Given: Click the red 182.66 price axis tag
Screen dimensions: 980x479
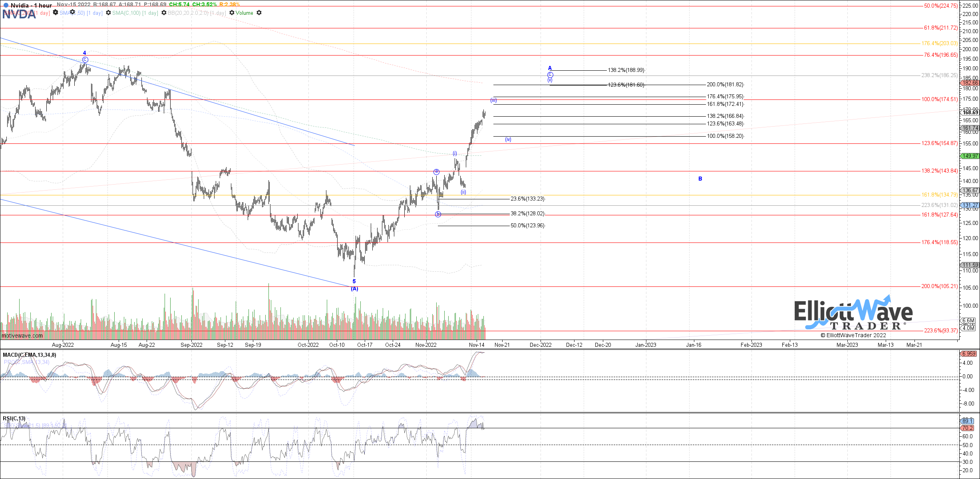Looking at the screenshot, I should pos(970,83).
